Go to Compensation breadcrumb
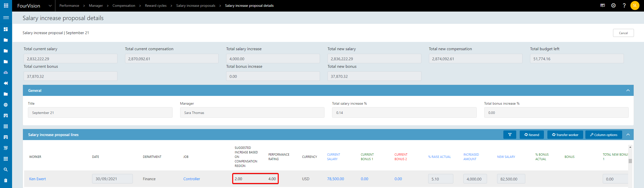 (x=124, y=6)
